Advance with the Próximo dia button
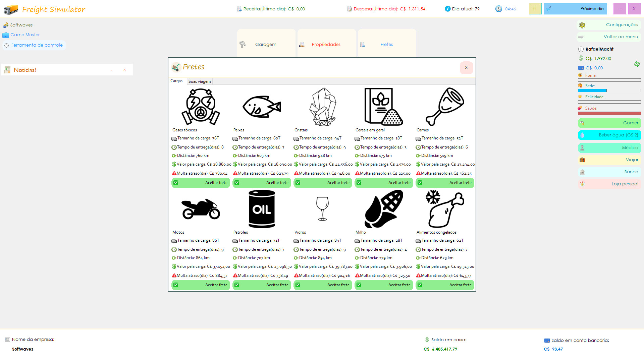The image size is (644, 362). coord(575,9)
